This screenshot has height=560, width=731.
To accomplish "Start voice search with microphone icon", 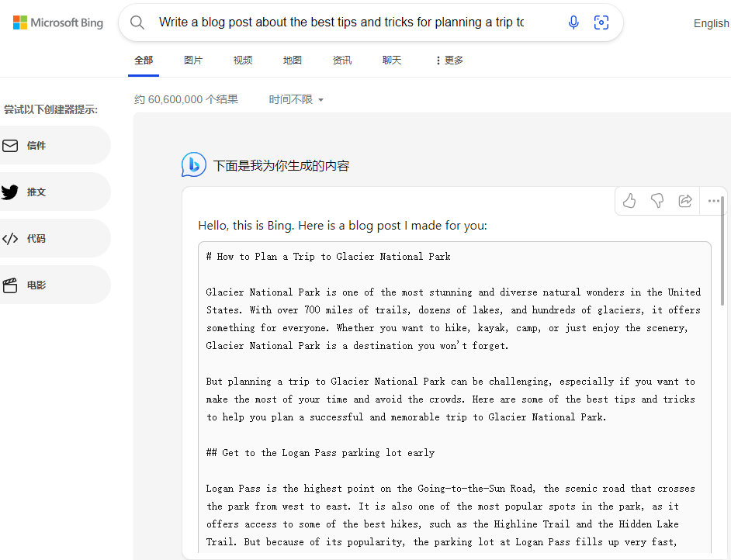I will click(573, 22).
